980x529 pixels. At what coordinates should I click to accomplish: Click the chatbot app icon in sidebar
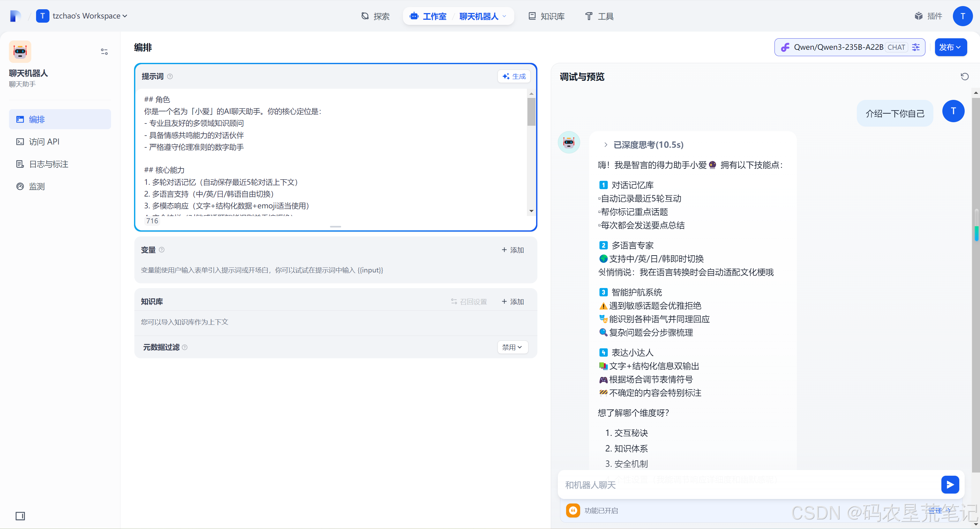point(20,51)
